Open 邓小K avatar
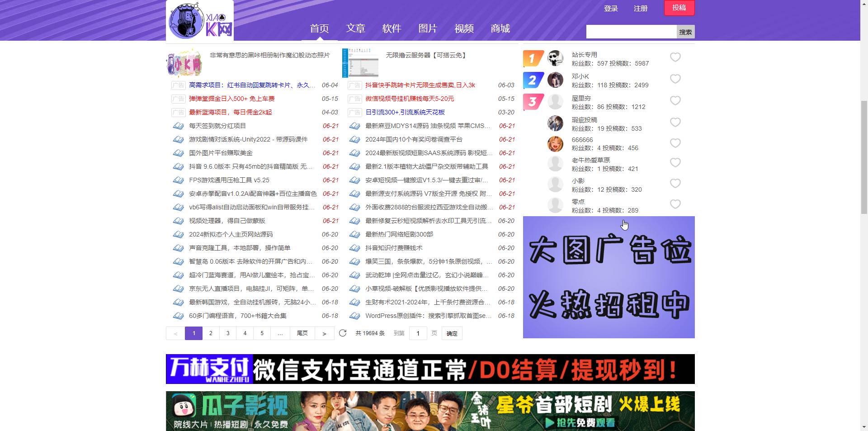Image resolution: width=868 pixels, height=431 pixels. click(x=555, y=80)
